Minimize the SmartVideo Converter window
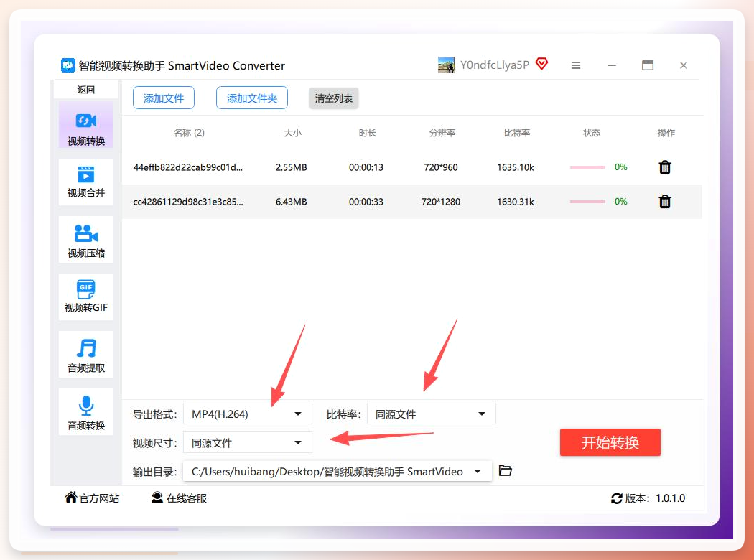754x560 pixels. point(612,65)
